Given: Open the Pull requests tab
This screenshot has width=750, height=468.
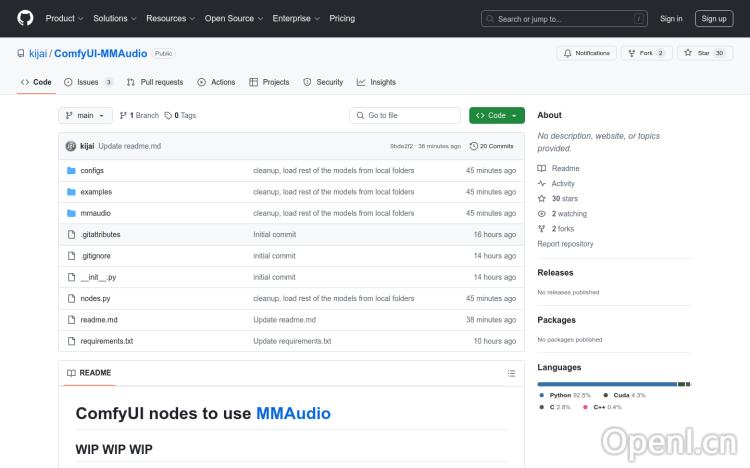Looking at the screenshot, I should tap(155, 82).
